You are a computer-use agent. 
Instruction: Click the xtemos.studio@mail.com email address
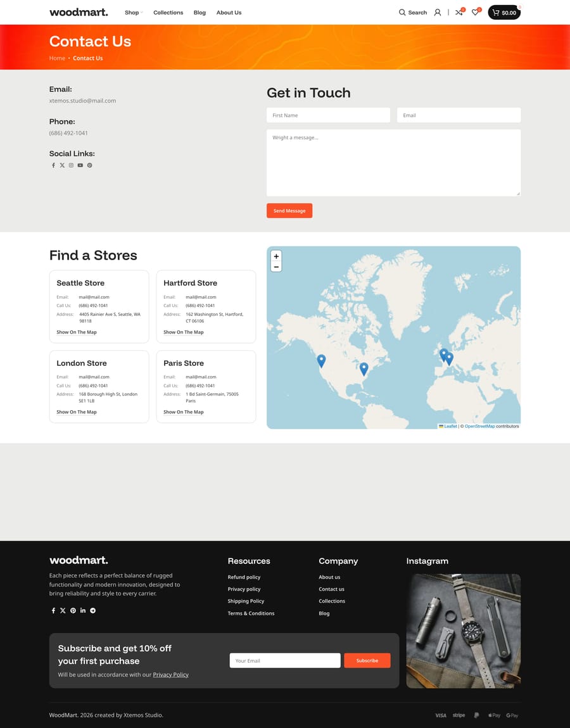(x=83, y=101)
